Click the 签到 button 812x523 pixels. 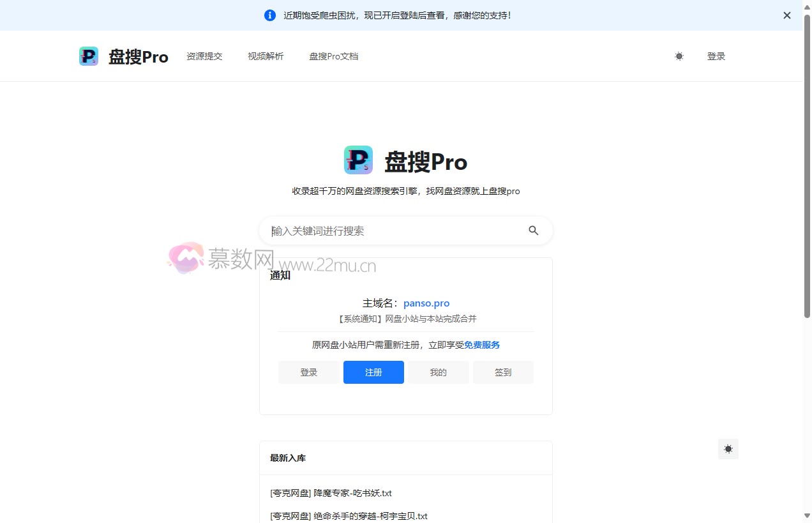click(503, 372)
